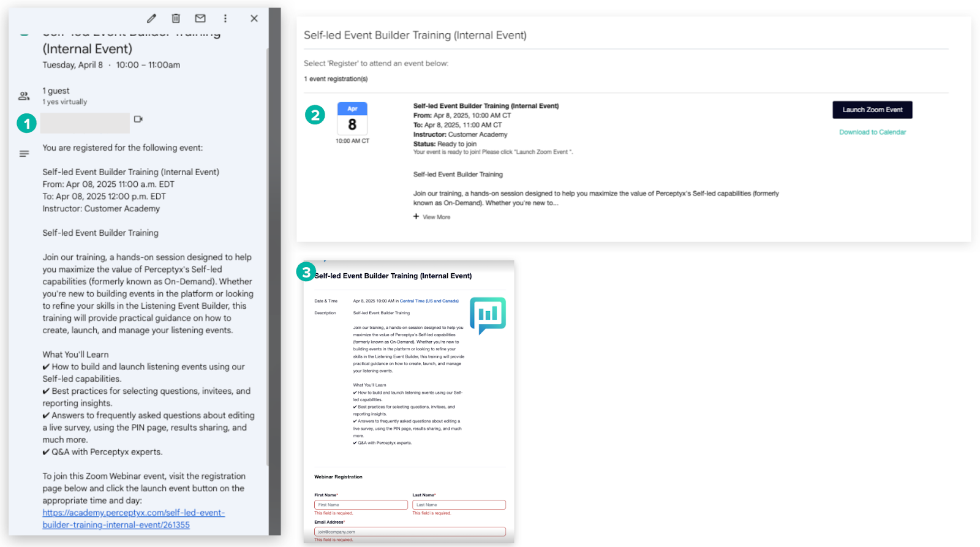Viewport: 980px width, 547px height.
Task: Click '1 yes virtually' guest status text
Action: click(x=64, y=102)
